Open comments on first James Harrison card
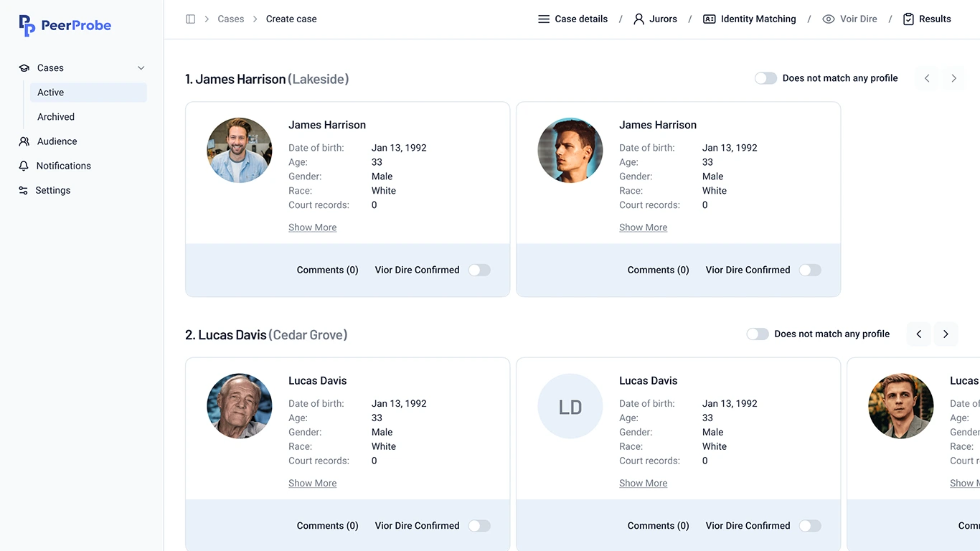 click(x=327, y=270)
